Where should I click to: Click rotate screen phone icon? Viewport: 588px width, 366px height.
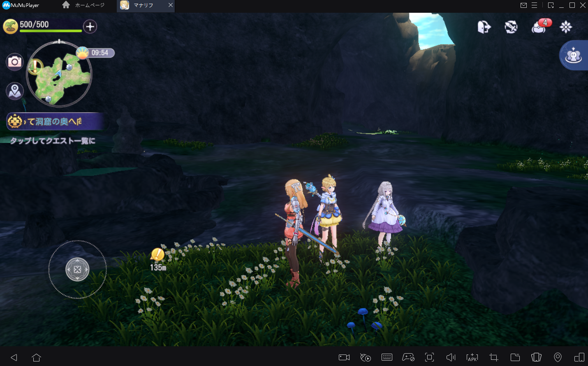536,357
